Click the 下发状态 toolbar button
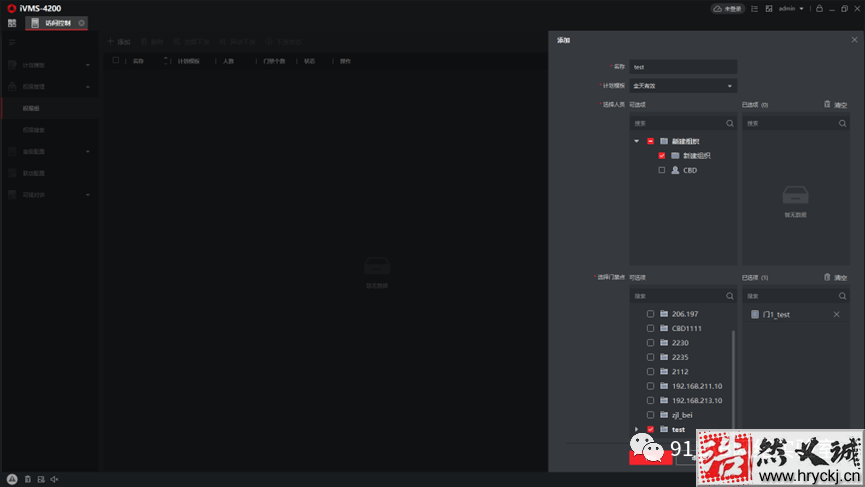The image size is (865, 487). coord(283,42)
